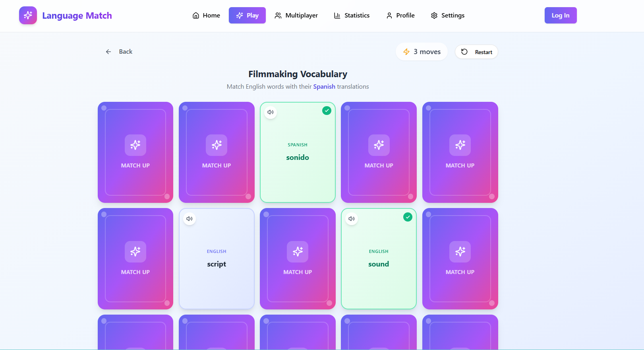Click the Log In button

(561, 16)
